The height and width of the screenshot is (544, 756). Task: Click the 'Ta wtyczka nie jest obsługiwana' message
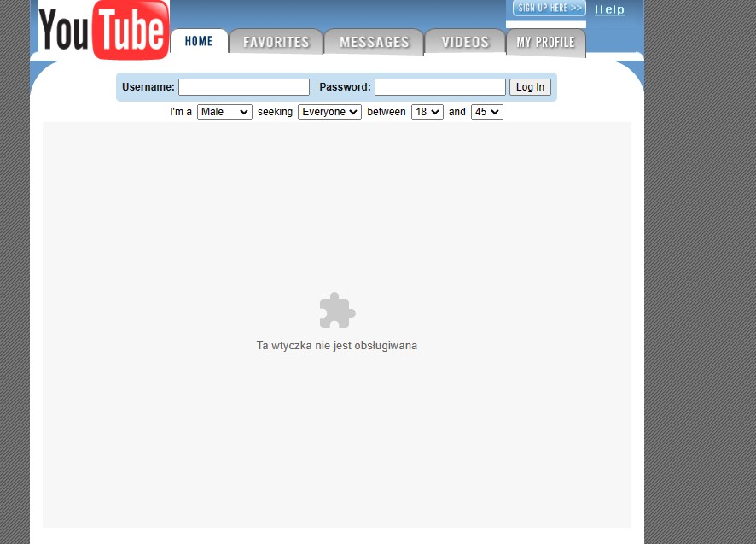[337, 346]
